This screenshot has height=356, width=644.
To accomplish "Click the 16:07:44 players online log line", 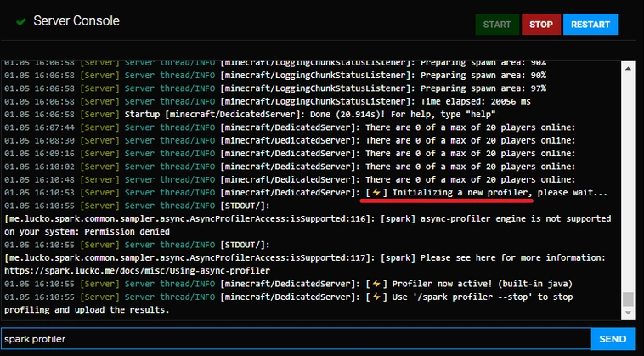I will tap(290, 127).
